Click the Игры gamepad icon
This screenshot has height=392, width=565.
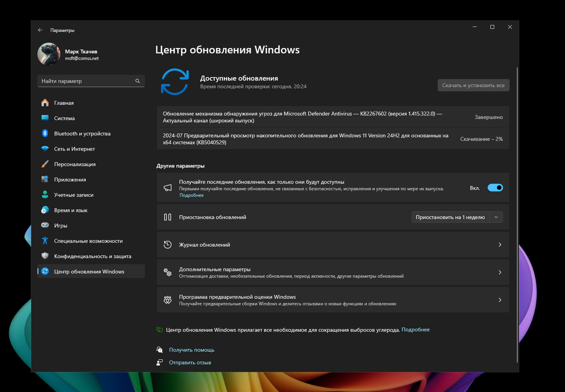[45, 225]
